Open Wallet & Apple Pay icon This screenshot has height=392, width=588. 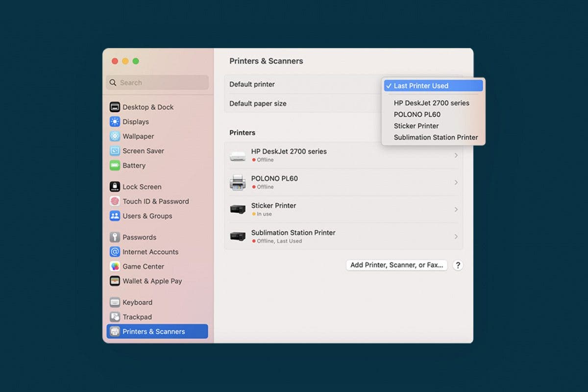click(115, 281)
